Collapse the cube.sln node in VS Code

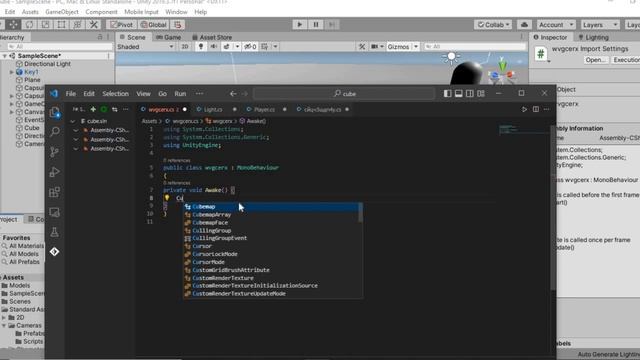pyautogui.click(x=73, y=121)
